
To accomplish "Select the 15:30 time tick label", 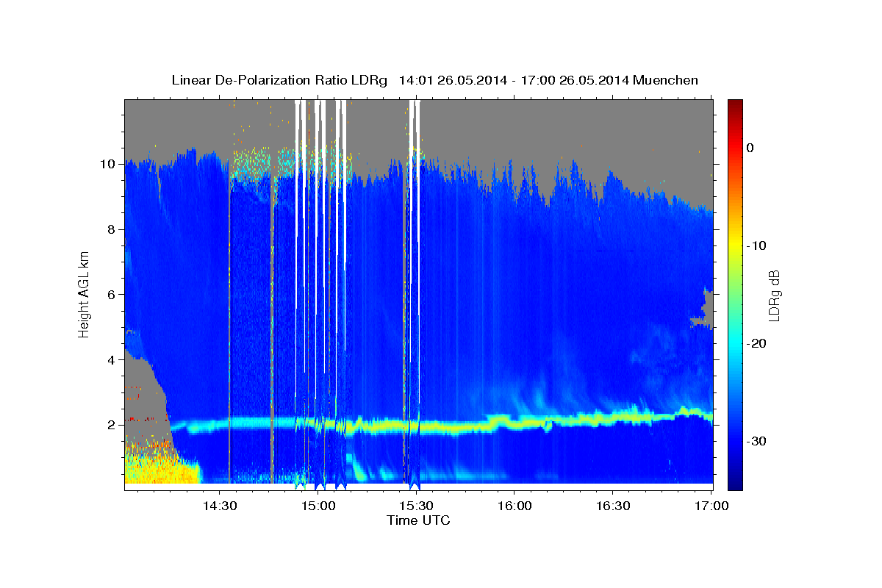I will [416, 506].
